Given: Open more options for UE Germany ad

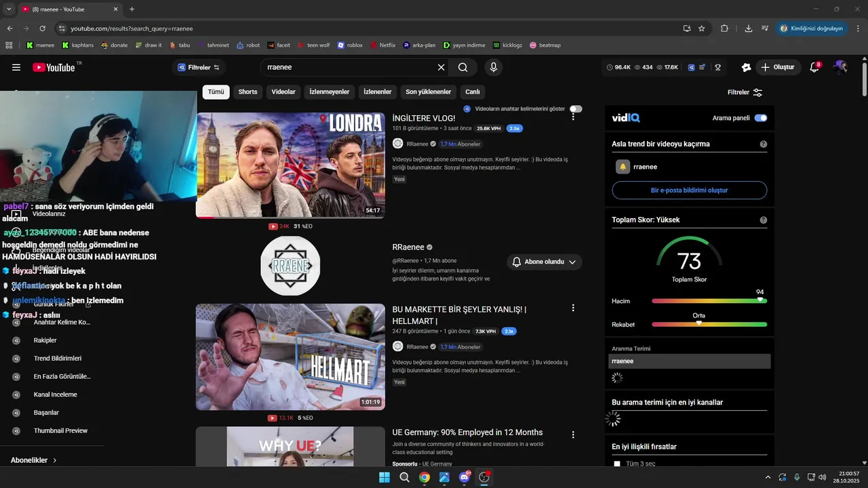Looking at the screenshot, I should point(573,434).
